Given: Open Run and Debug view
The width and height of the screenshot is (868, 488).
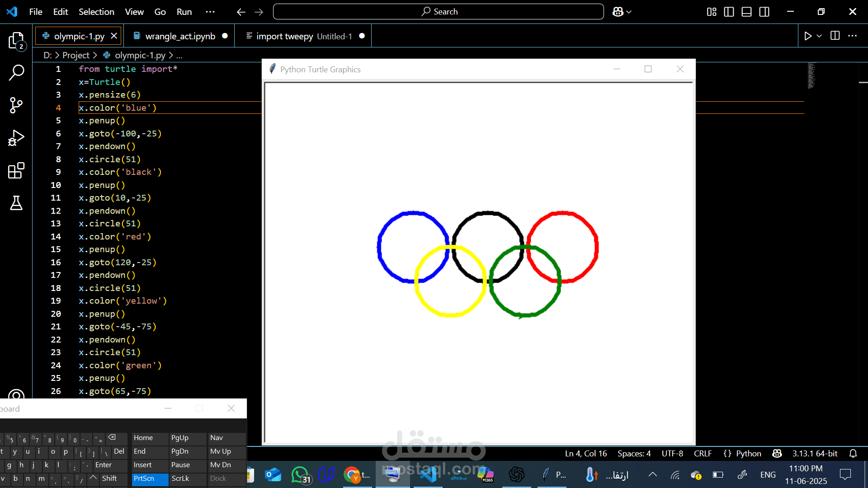Looking at the screenshot, I should (16, 138).
